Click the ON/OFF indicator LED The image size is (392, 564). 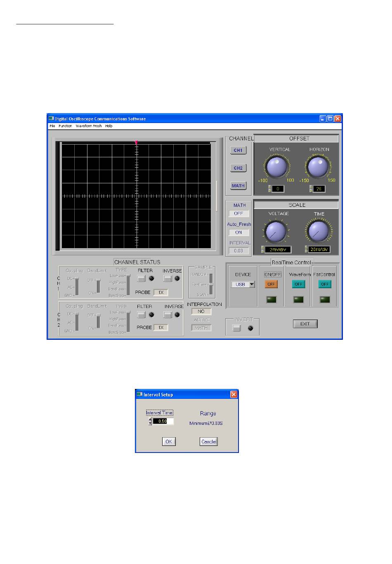click(271, 300)
